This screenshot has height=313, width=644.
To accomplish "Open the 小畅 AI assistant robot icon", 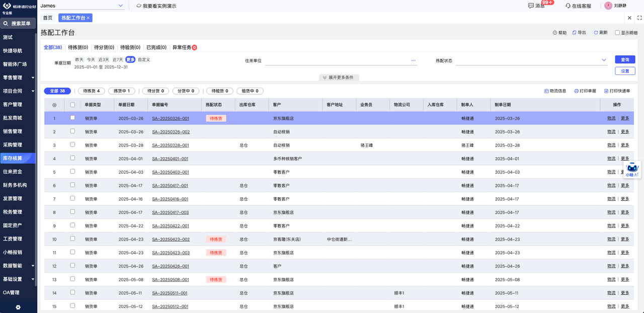I will (632, 169).
